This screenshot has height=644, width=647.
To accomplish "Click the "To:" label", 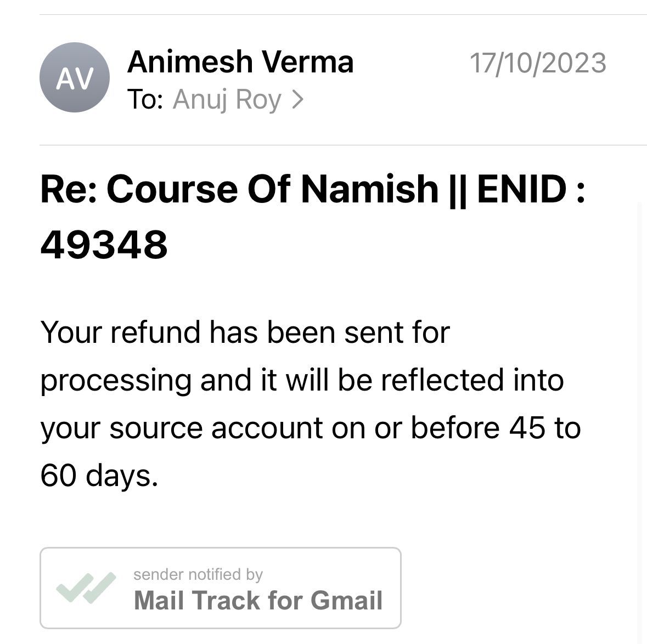I will (x=144, y=99).
